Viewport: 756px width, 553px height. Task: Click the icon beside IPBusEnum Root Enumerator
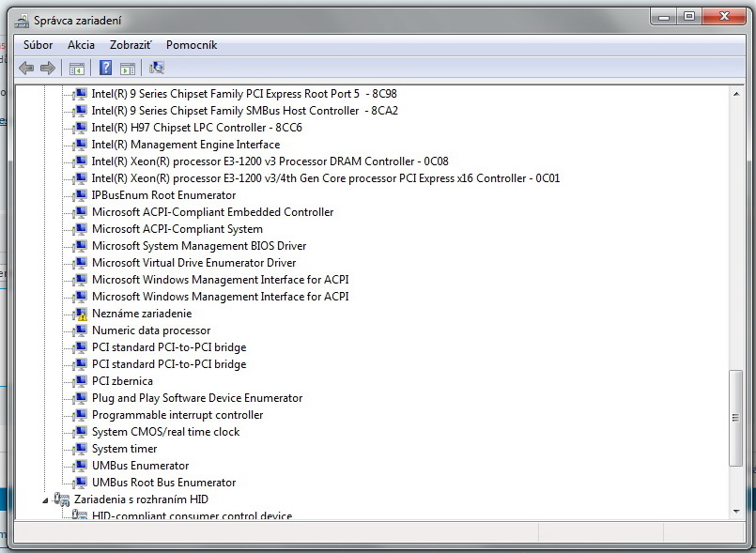tap(80, 195)
